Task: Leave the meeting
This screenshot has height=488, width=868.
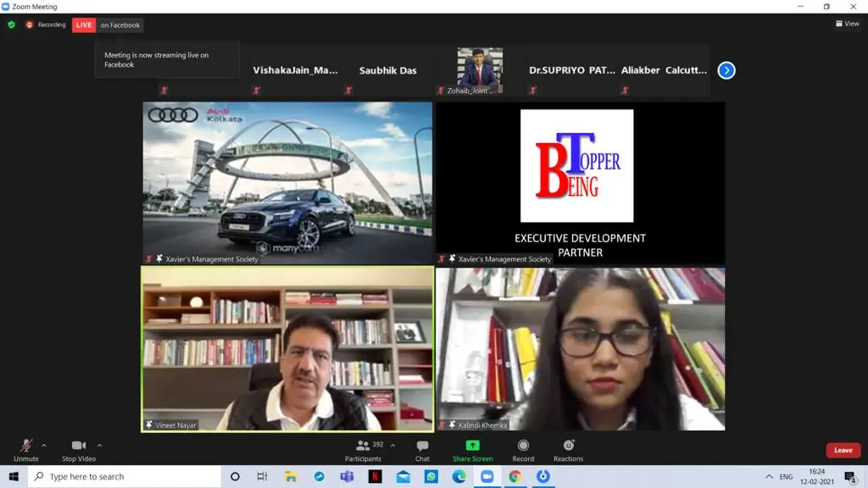Action: tap(843, 451)
